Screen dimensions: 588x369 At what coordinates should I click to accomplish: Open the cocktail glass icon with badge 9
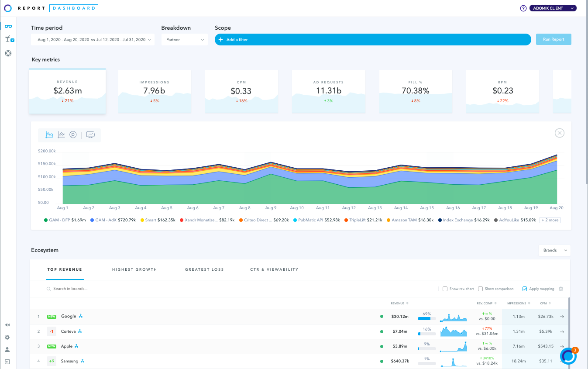[x=9, y=40]
